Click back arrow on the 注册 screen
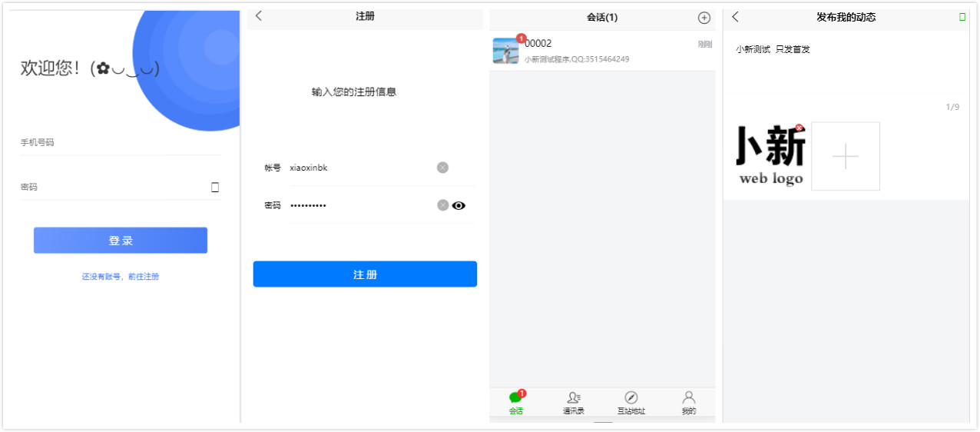 [x=259, y=16]
